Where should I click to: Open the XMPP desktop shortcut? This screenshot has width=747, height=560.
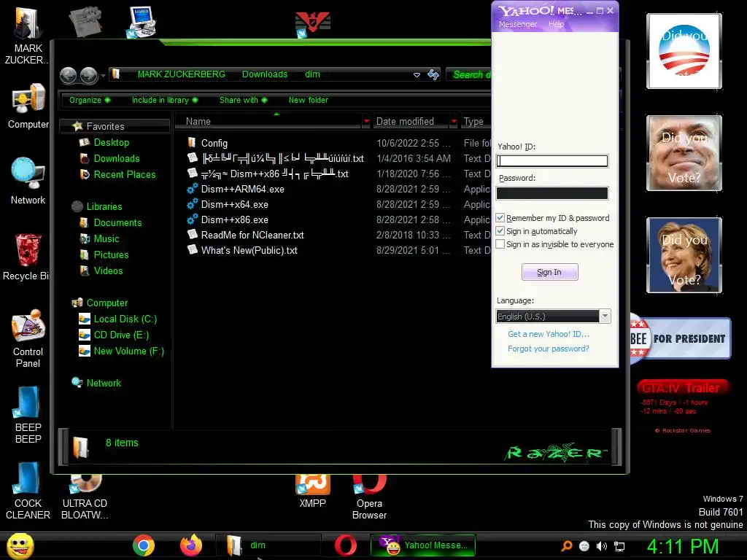coord(312,491)
